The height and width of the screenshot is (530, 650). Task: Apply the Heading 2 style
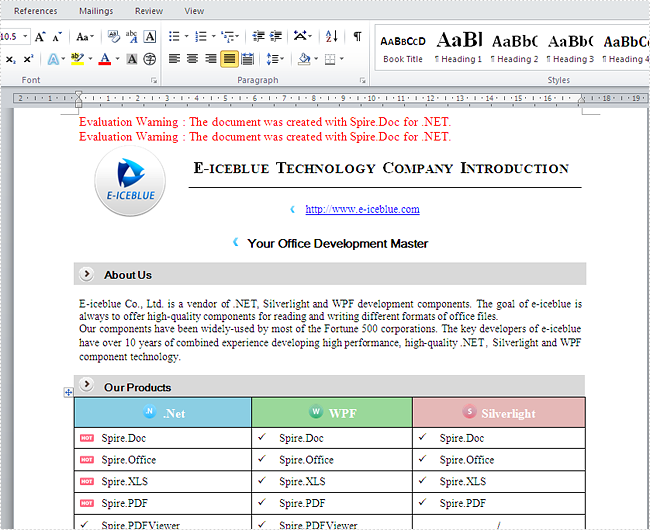pyautogui.click(x=514, y=49)
